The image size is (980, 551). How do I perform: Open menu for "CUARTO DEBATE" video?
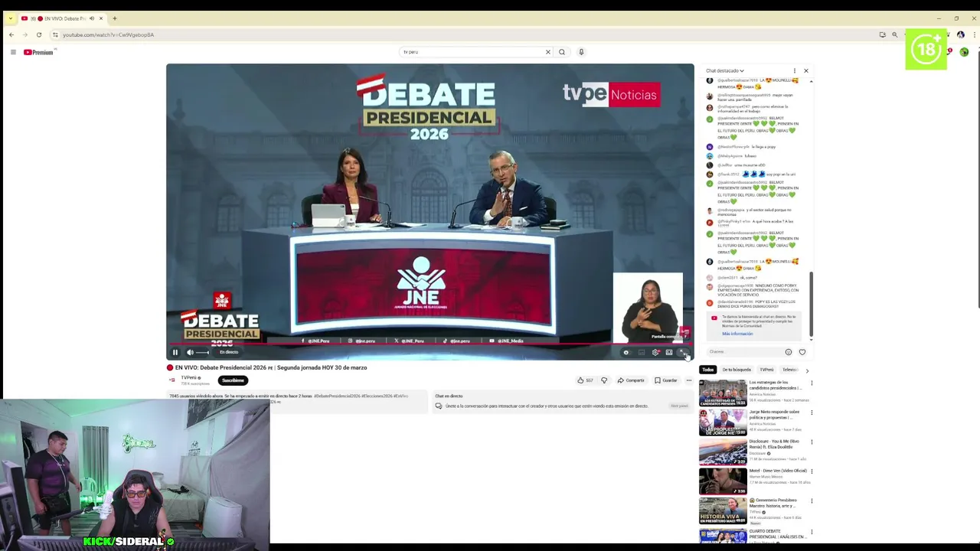click(812, 531)
